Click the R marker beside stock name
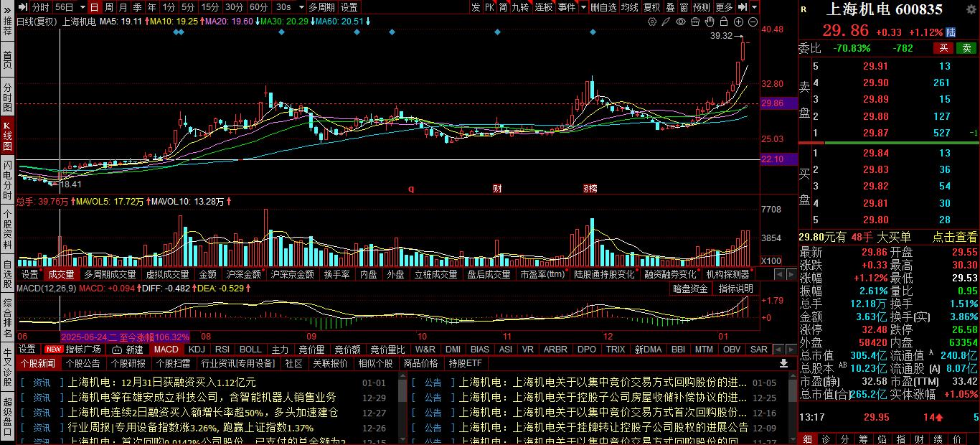Screen dimensions: 980x445 pos(803,10)
